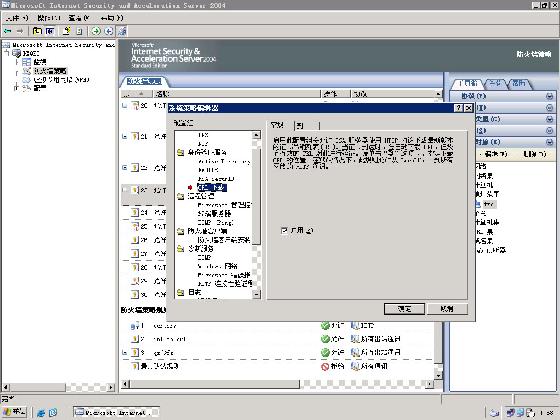Click the horizontal scrollbar under policy list
Image resolution: width=560 pixels, height=420 pixels.
click(x=278, y=384)
